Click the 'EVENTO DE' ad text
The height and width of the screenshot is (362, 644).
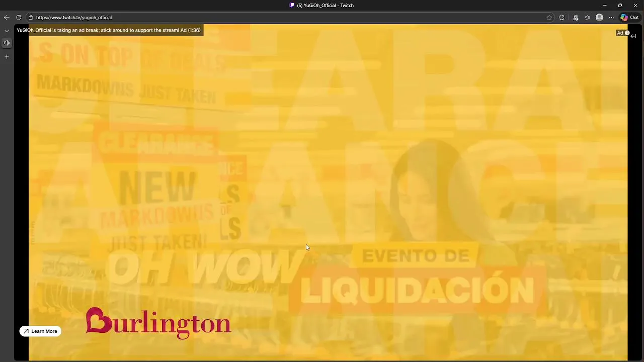coord(416,256)
